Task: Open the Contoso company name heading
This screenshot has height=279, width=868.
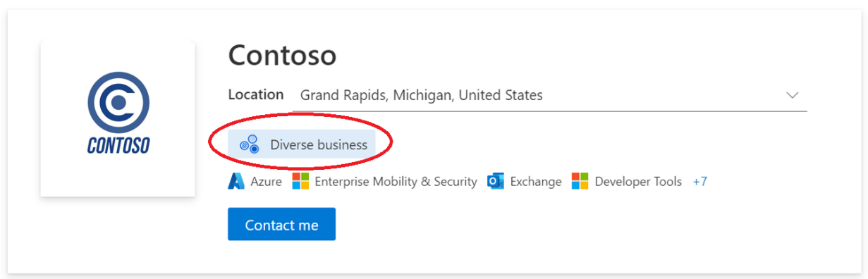Action: (x=282, y=55)
